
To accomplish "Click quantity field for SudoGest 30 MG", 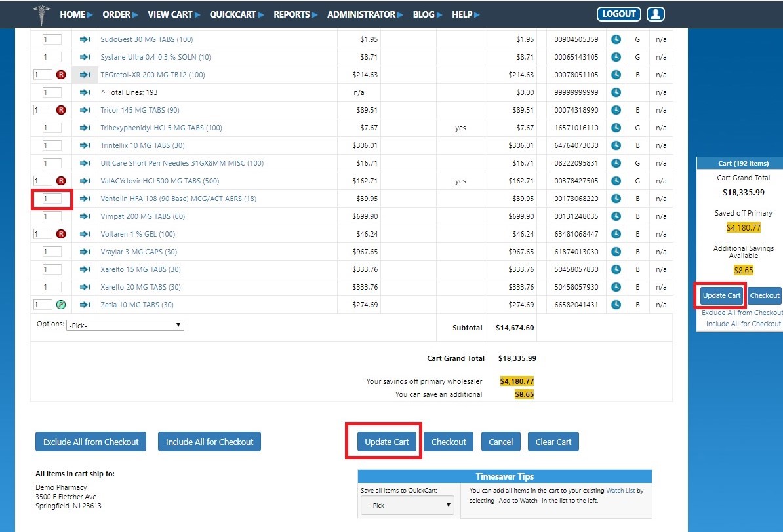I will (x=51, y=39).
